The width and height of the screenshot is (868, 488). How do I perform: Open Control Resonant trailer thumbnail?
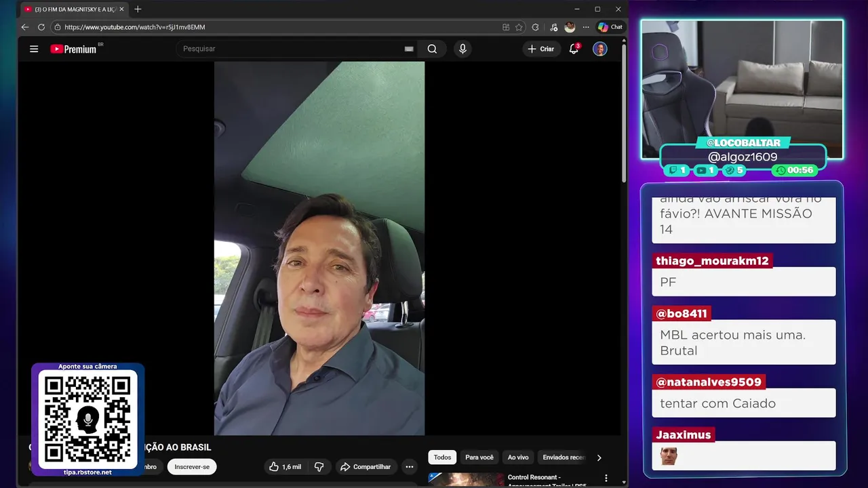point(466,480)
